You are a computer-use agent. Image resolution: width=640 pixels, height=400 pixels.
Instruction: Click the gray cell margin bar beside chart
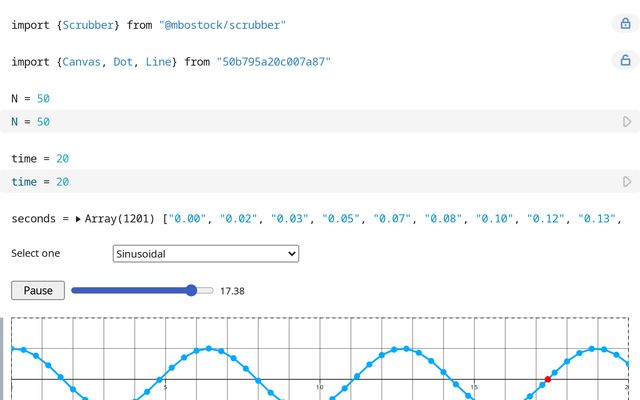click(2, 358)
